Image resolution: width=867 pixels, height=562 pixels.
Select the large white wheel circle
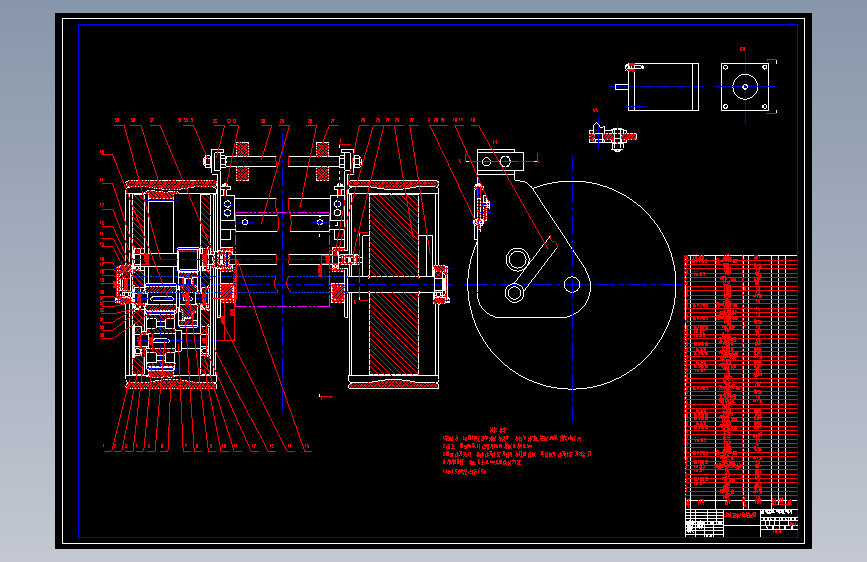pyautogui.click(x=572, y=285)
